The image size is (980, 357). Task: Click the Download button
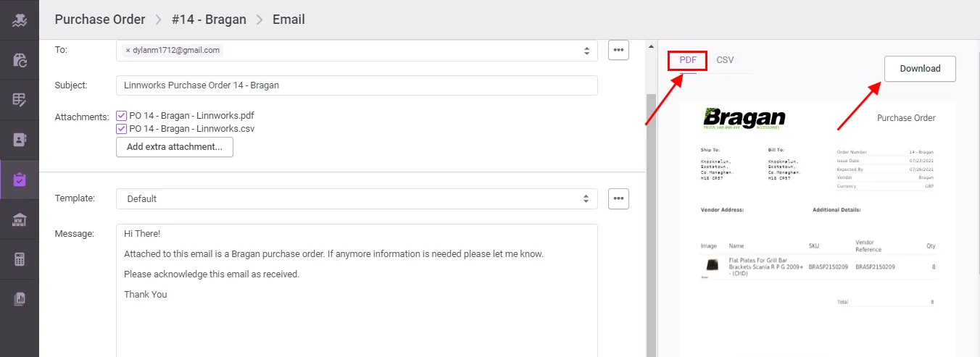tap(920, 69)
